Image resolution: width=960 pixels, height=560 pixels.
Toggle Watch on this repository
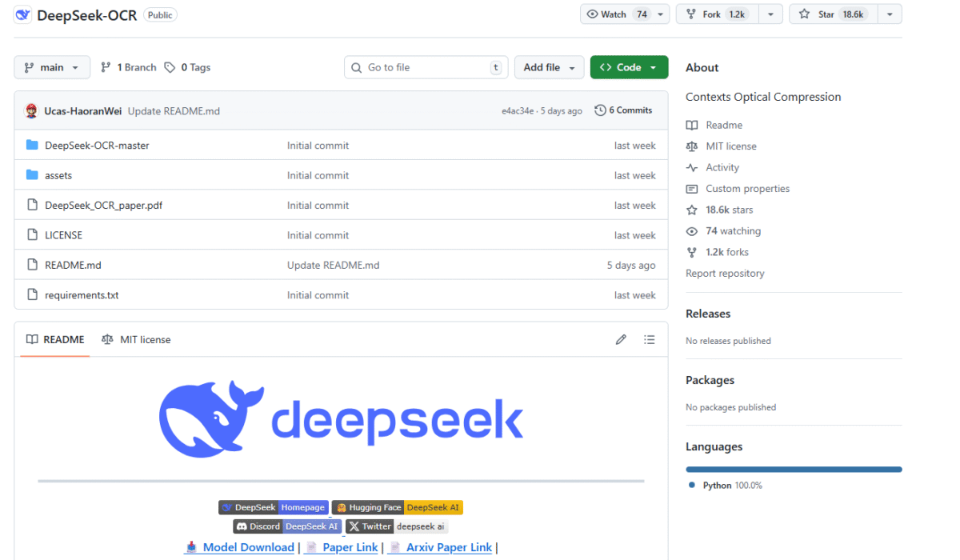(618, 14)
